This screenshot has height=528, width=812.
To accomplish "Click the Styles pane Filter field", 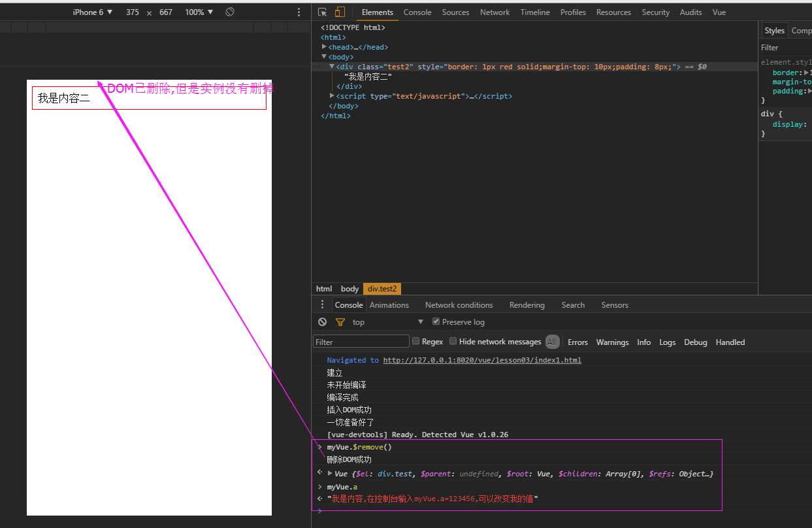I will (x=786, y=48).
